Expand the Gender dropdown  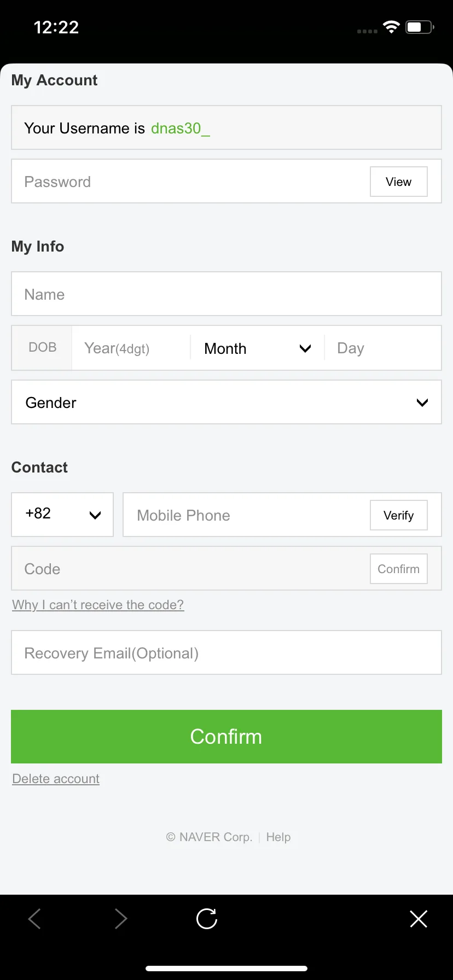(226, 402)
